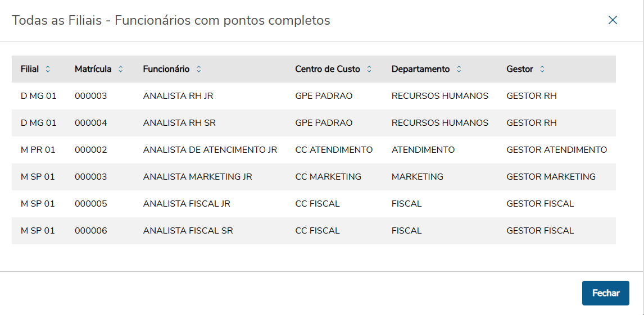Click RECURSOS HUMANOS in first row
Viewport: 644px width, 315px height.
point(439,96)
